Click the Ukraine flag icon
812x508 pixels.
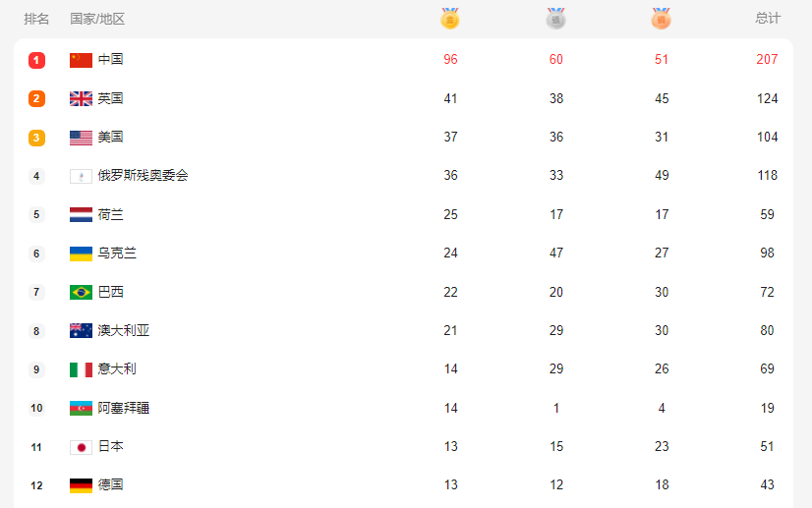(x=82, y=254)
